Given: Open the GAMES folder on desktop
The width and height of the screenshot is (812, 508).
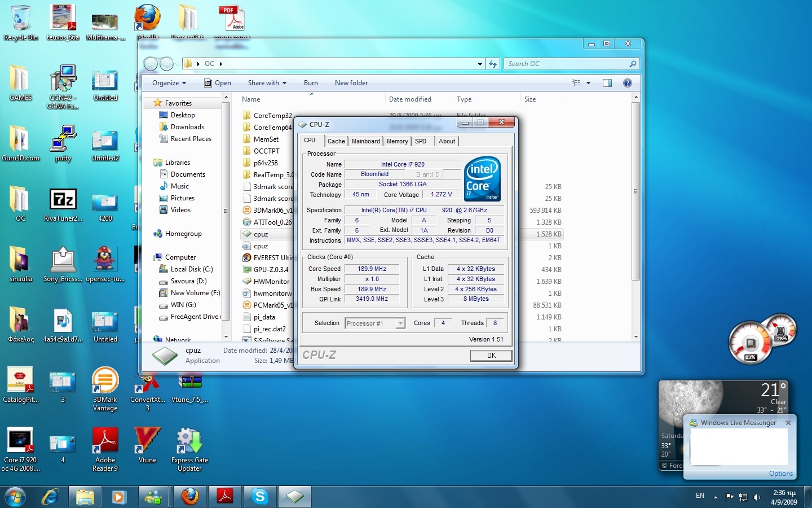Looking at the screenshot, I should pos(21,83).
